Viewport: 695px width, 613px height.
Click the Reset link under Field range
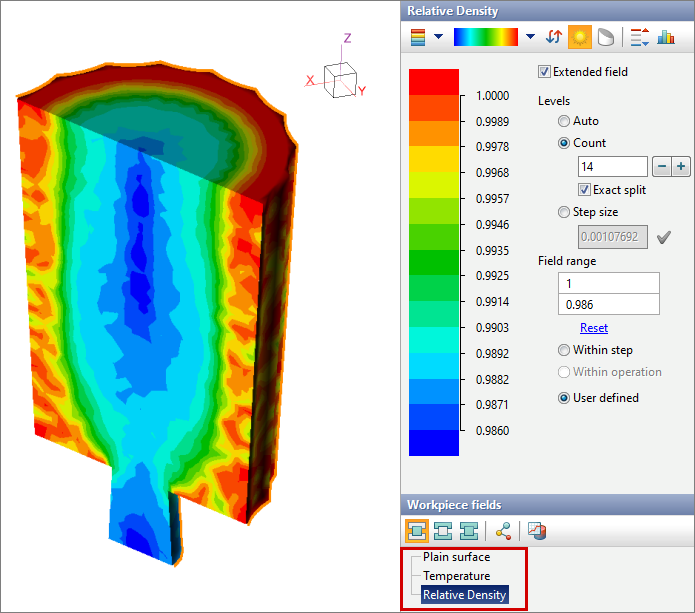tap(593, 328)
